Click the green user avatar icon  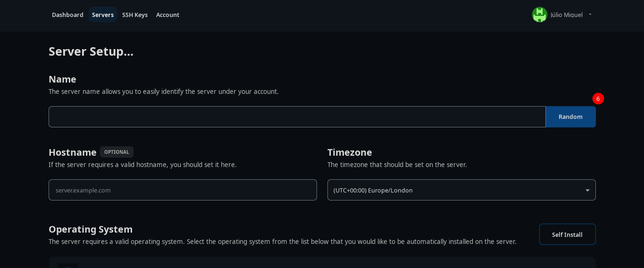pos(539,15)
